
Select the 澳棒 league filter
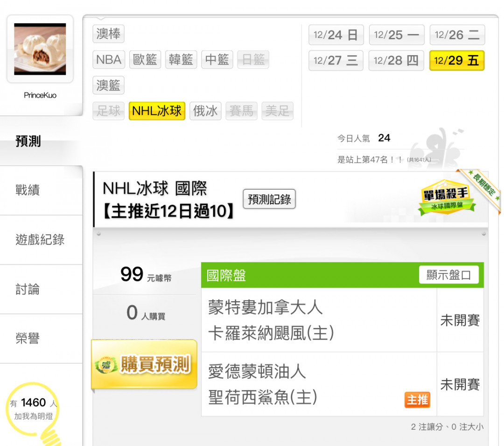(108, 34)
